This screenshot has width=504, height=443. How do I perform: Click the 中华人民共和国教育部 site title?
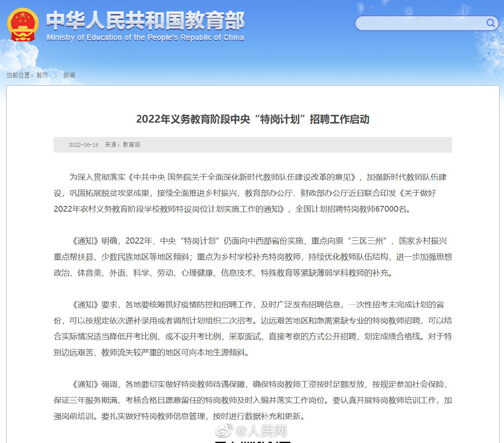tap(145, 21)
